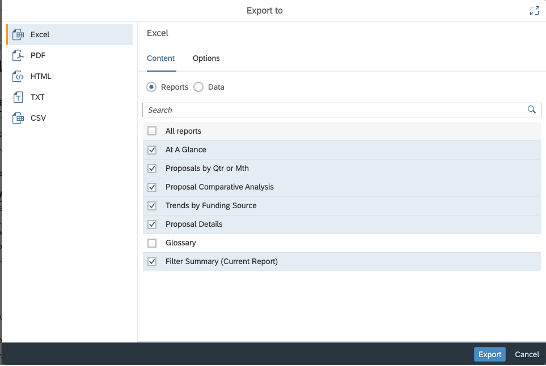This screenshot has height=366, width=546.
Task: Uncheck Filter Summary (Current Report)
Action: coord(152,262)
